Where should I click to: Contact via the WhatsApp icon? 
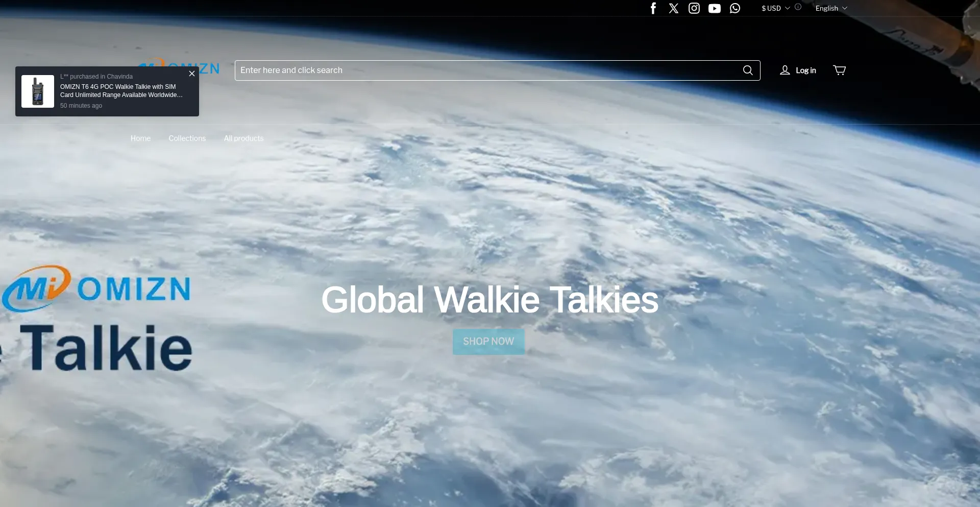point(735,8)
